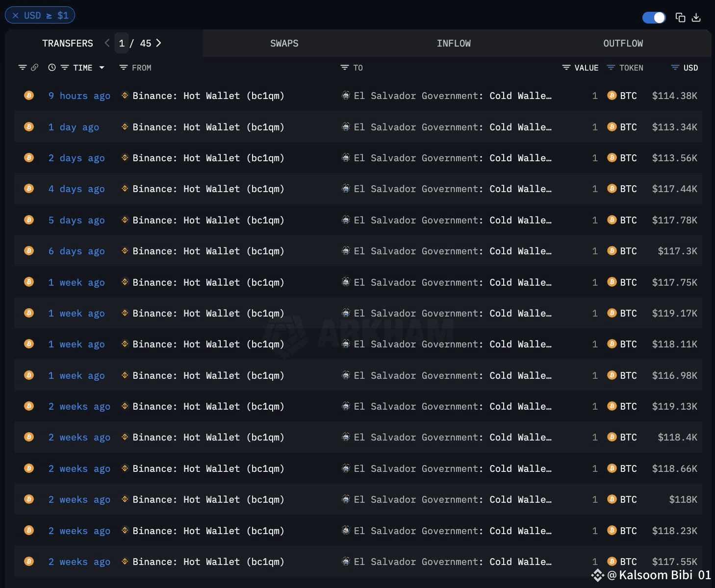
Task: Open the '6 days ago' transaction link
Action: pyautogui.click(x=77, y=251)
